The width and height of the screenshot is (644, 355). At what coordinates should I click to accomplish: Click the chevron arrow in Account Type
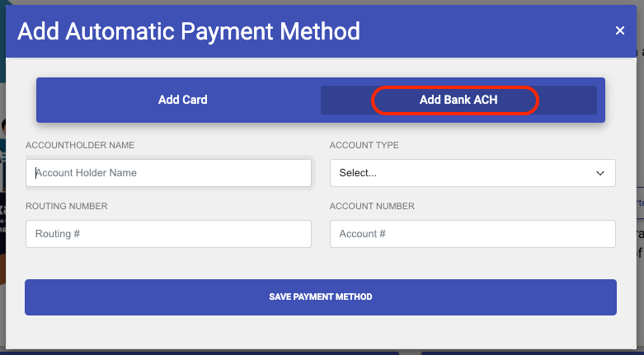point(600,173)
